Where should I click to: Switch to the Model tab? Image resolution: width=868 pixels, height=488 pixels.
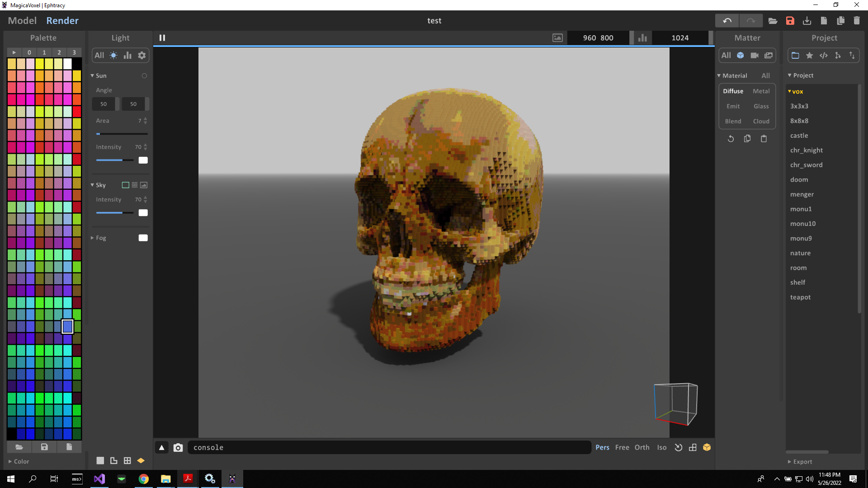pyautogui.click(x=22, y=21)
